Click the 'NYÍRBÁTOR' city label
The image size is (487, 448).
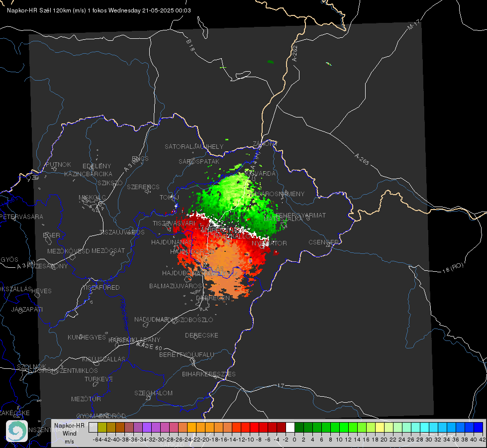tap(269, 243)
